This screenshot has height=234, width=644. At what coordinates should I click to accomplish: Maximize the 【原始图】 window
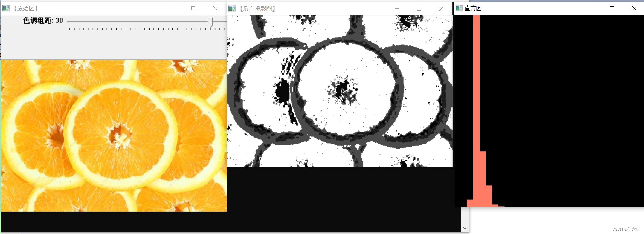pyautogui.click(x=193, y=8)
